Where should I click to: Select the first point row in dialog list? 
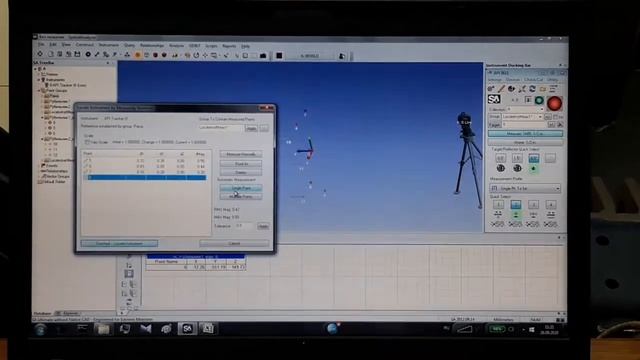145,161
